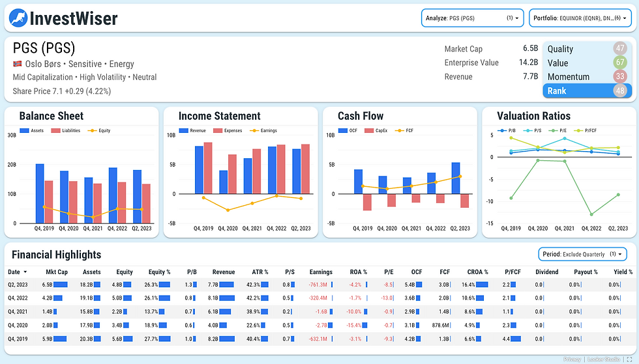Toggle Assets legend in Balance Sheet
This screenshot has width=639, height=364.
pos(32,131)
